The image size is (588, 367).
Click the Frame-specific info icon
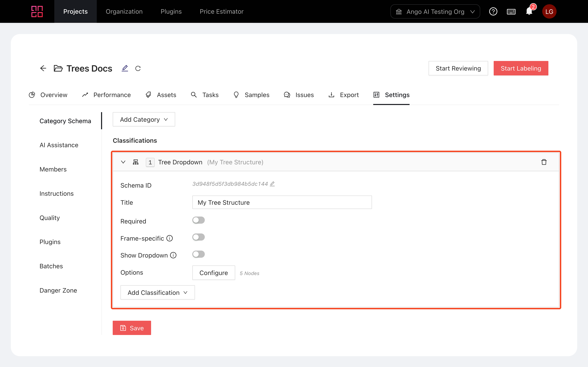pyautogui.click(x=170, y=238)
